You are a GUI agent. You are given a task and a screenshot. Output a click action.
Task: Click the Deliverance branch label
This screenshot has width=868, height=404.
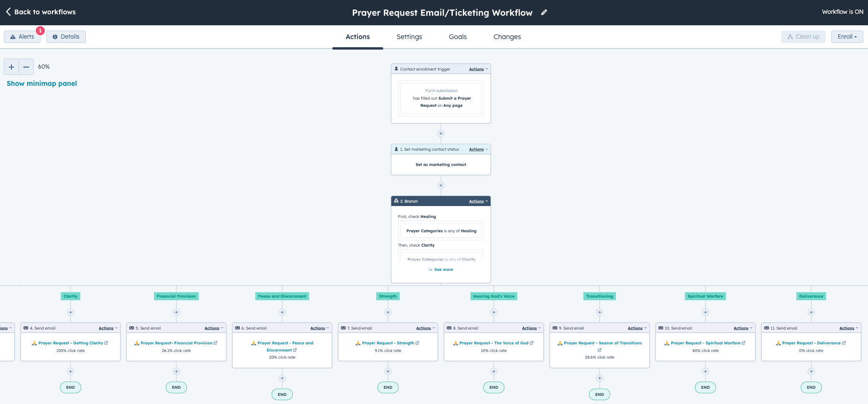click(811, 296)
